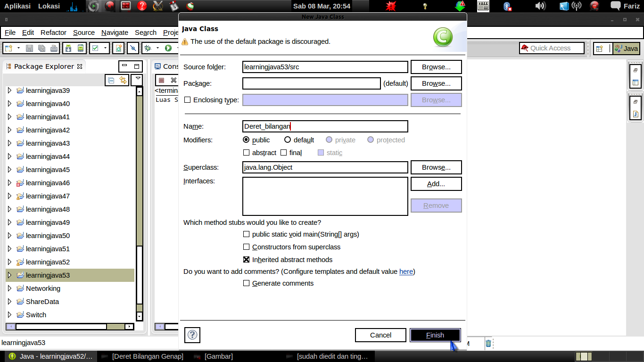The width and height of the screenshot is (644, 362).
Task: Click the red starburst alert panel icon
Action: [x=391, y=6]
